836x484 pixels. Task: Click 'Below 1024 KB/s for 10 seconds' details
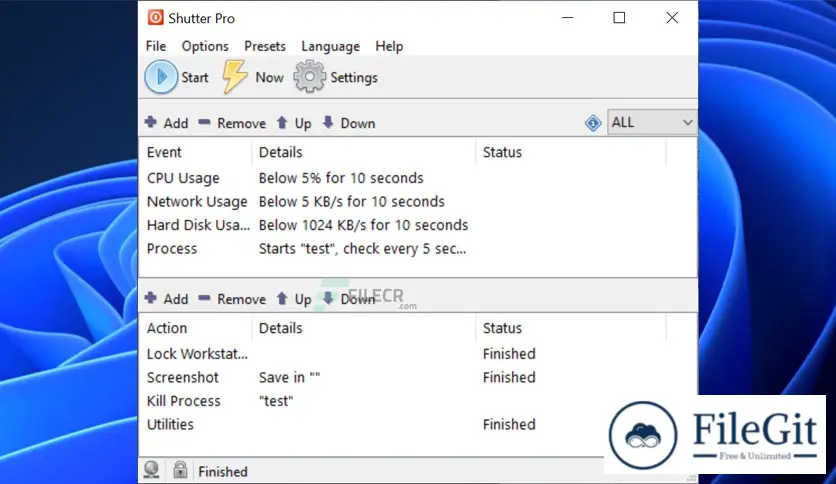tap(364, 225)
